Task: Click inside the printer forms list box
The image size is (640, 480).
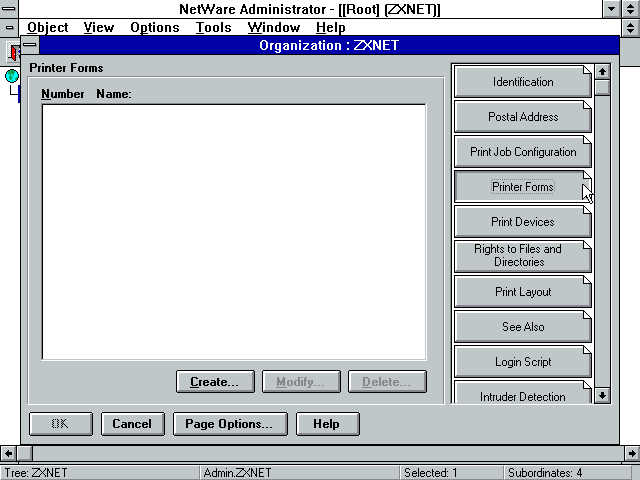Action: (234, 232)
